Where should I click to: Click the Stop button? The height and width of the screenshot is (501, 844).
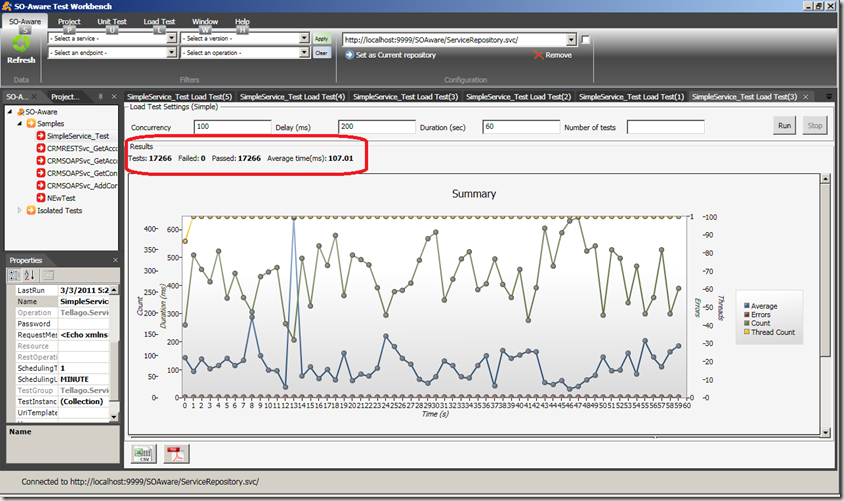pyautogui.click(x=814, y=126)
